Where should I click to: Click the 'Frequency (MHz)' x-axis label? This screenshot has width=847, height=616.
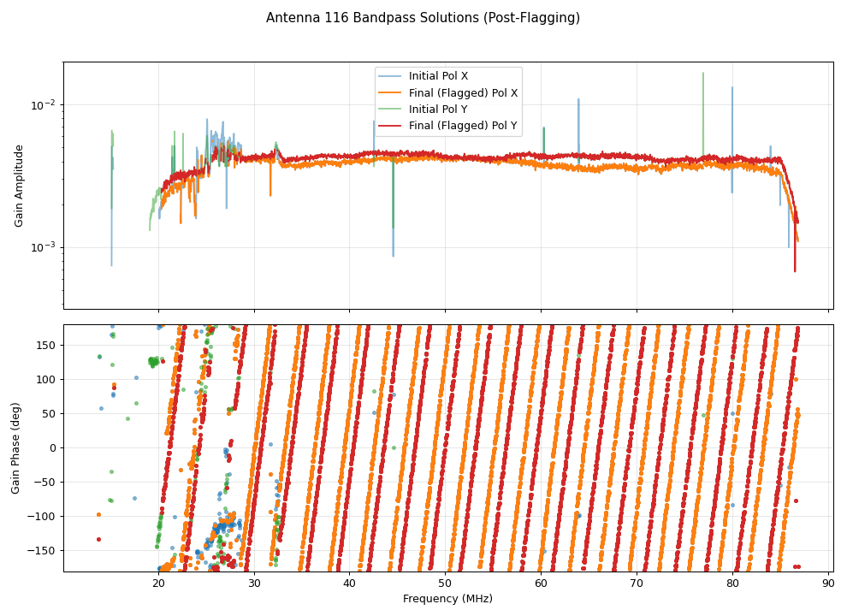pyautogui.click(x=447, y=599)
